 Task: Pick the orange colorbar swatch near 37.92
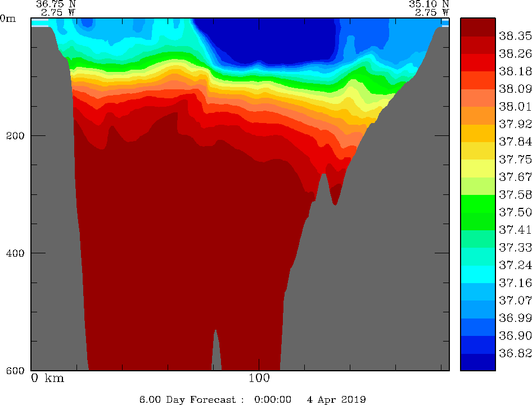point(478,115)
